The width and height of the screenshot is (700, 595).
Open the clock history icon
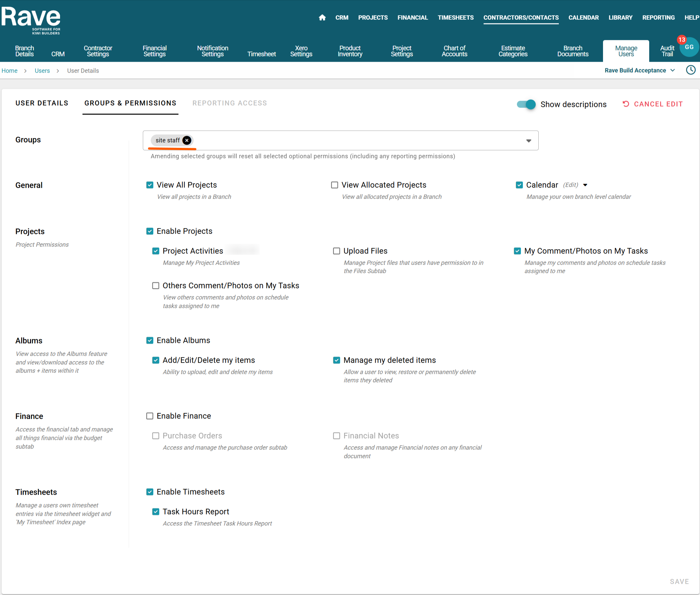point(690,70)
